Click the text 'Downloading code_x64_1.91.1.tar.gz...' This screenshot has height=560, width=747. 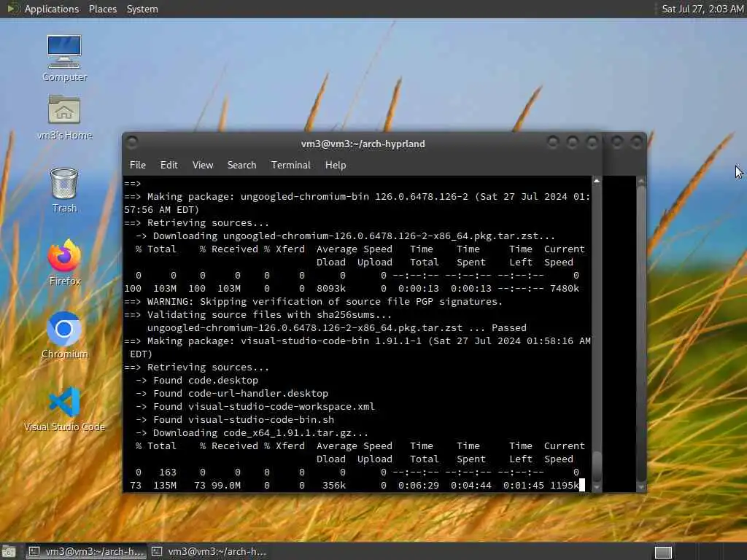[260, 433]
